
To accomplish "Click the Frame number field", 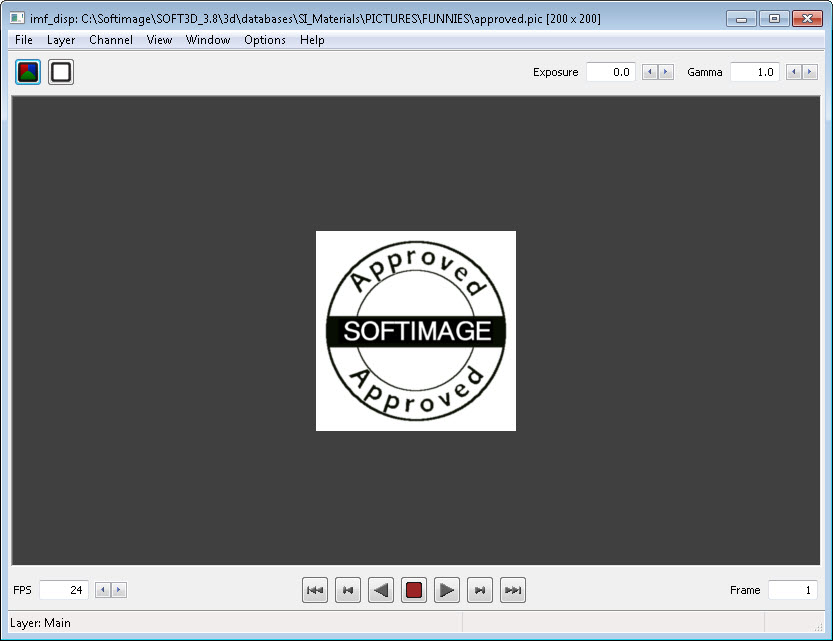I will [x=792, y=590].
